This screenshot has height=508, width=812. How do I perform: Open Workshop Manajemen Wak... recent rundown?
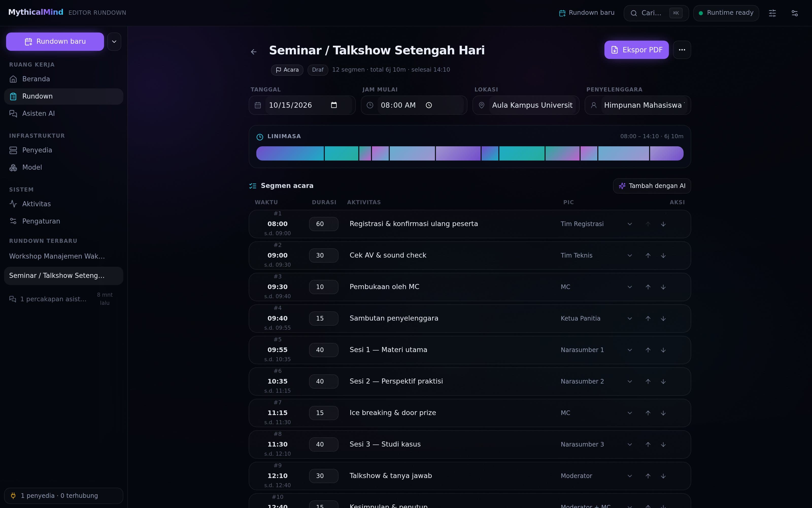coord(63,256)
